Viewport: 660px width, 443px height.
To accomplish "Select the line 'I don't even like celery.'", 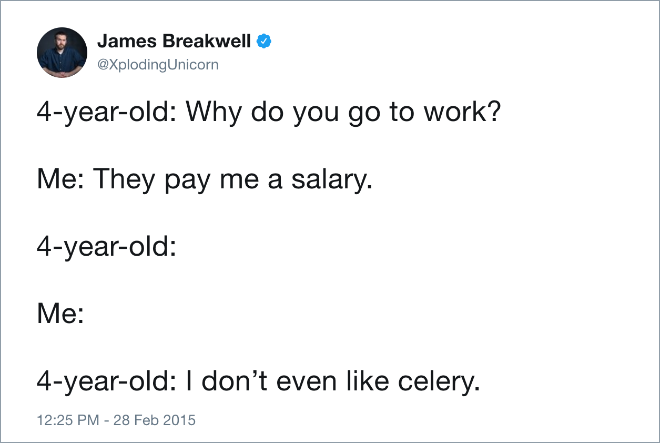I will pos(333,382).
